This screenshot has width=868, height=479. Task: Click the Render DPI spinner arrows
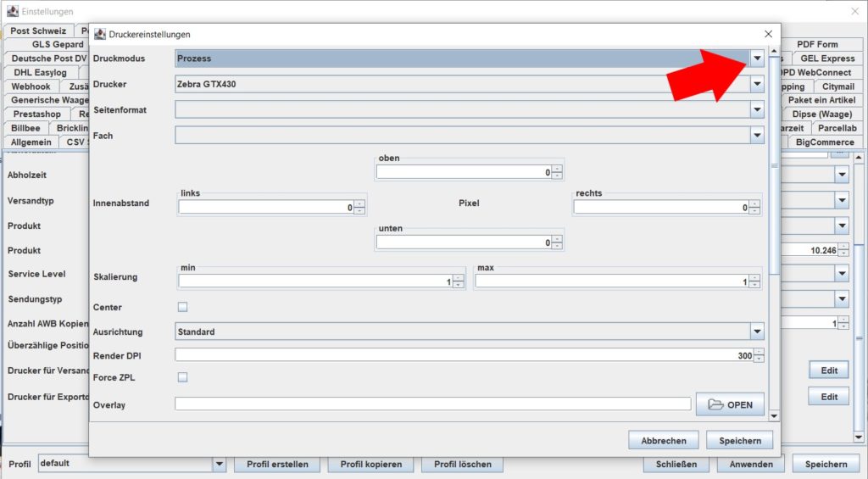[x=759, y=355]
